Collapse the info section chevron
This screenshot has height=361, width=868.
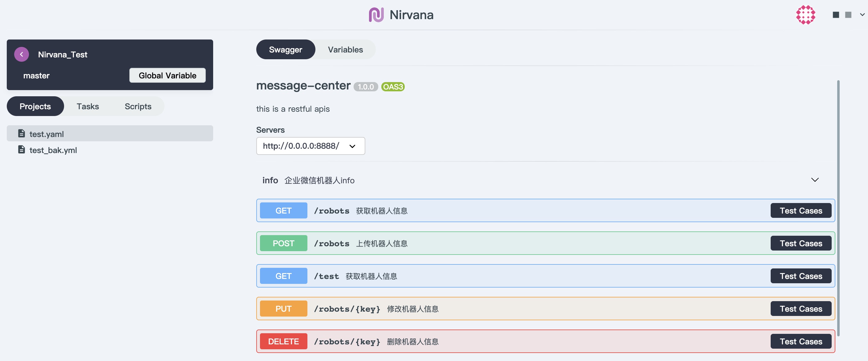814,180
